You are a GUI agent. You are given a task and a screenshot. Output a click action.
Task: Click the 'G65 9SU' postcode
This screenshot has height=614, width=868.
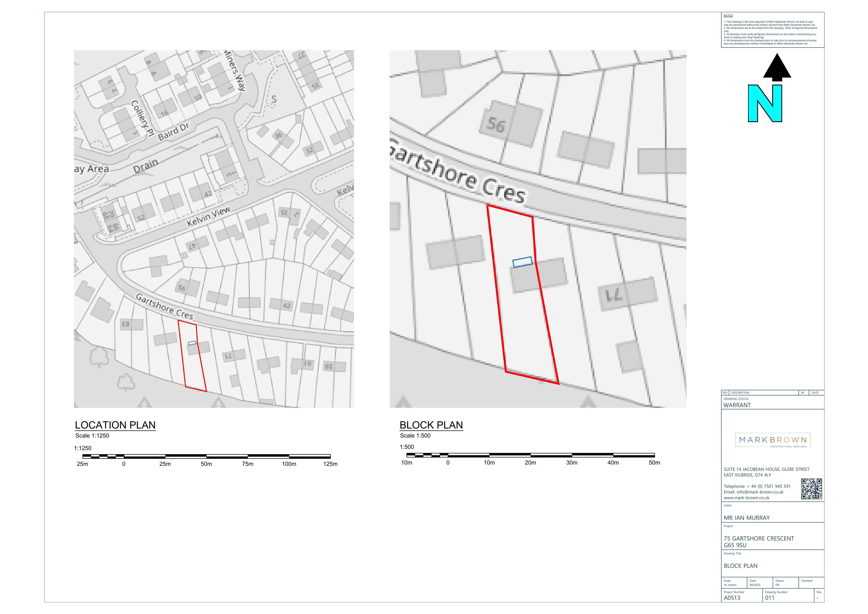tap(735, 545)
